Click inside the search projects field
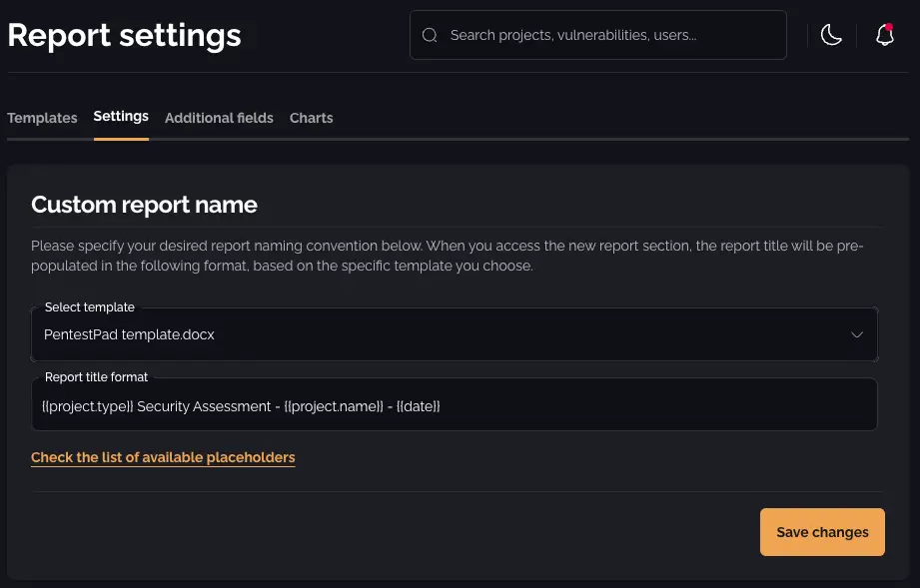Image resolution: width=920 pixels, height=588 pixels. coord(597,35)
